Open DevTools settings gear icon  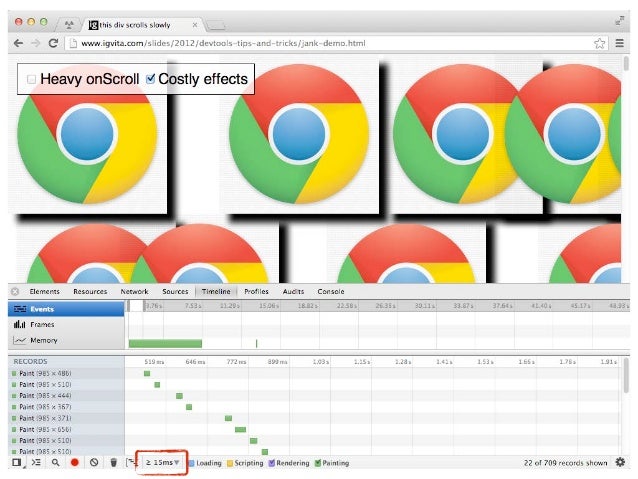click(x=620, y=462)
